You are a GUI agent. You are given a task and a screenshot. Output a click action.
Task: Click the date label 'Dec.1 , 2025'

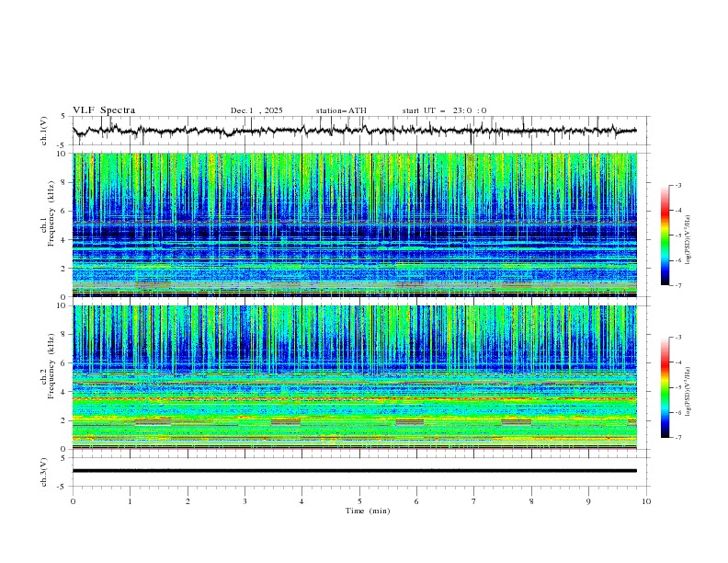[x=256, y=110]
